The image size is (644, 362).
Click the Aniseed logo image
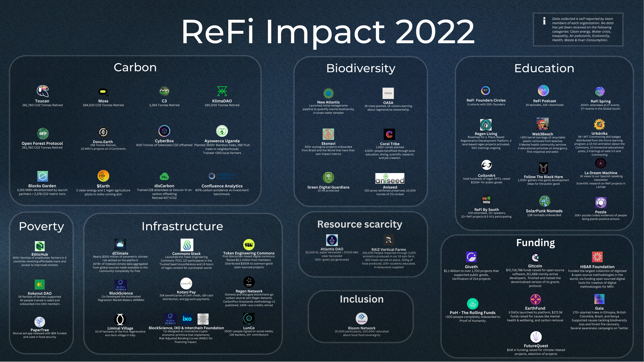click(390, 179)
